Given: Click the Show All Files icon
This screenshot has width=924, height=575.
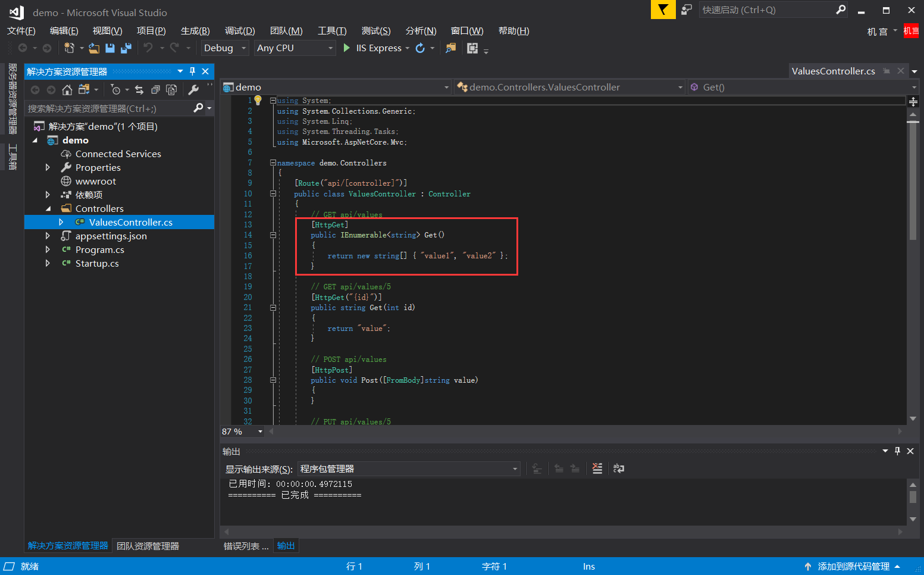Looking at the screenshot, I should click(171, 90).
